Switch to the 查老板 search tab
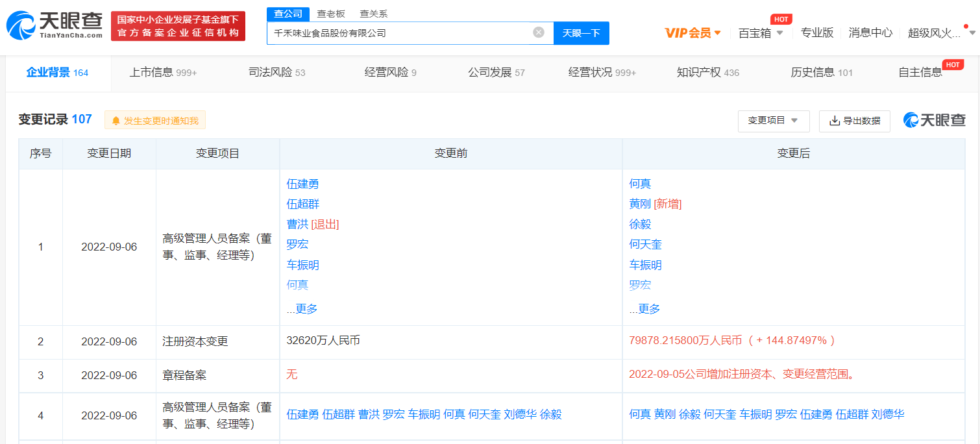 [x=331, y=14]
